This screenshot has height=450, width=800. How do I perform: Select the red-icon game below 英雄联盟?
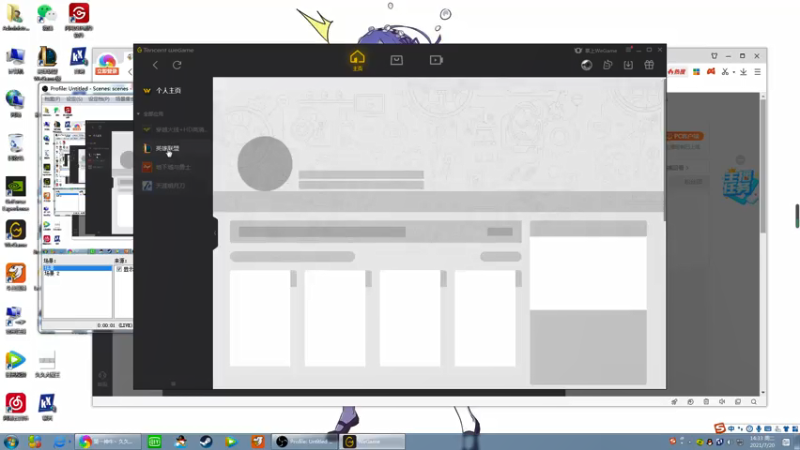173,167
